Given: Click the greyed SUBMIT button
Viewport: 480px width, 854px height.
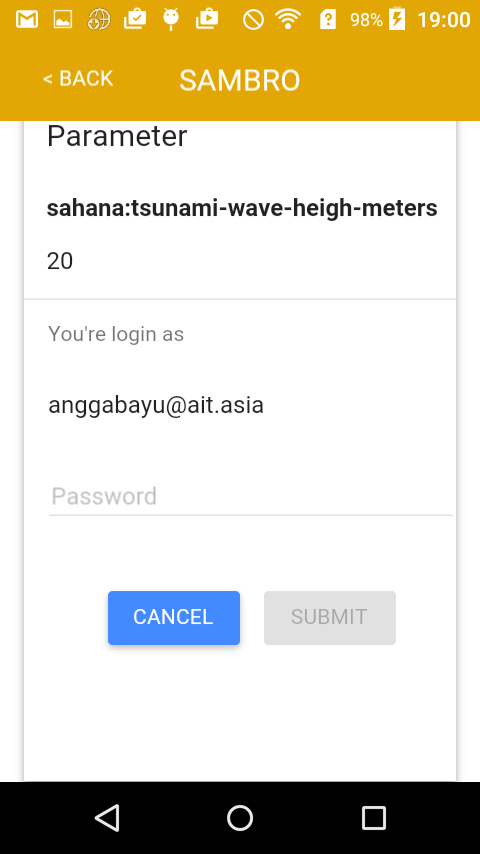Looking at the screenshot, I should tap(330, 618).
